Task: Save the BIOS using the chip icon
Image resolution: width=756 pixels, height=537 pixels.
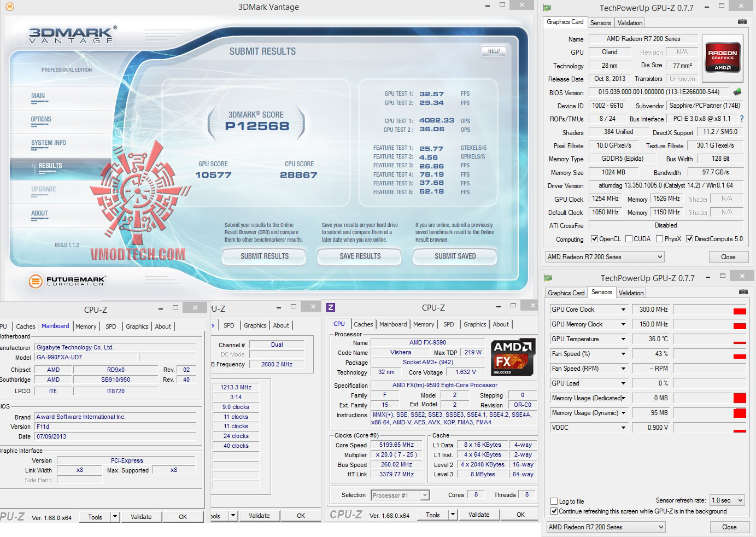Action: pos(737,92)
